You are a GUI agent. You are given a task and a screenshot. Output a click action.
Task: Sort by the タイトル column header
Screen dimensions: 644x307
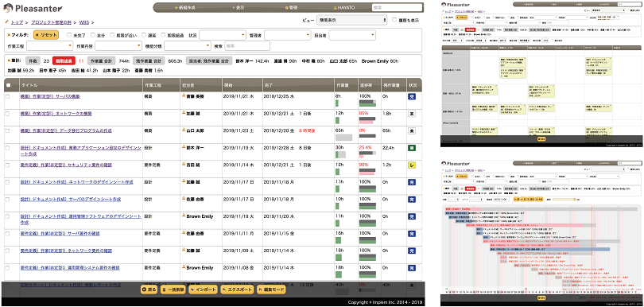[81, 85]
